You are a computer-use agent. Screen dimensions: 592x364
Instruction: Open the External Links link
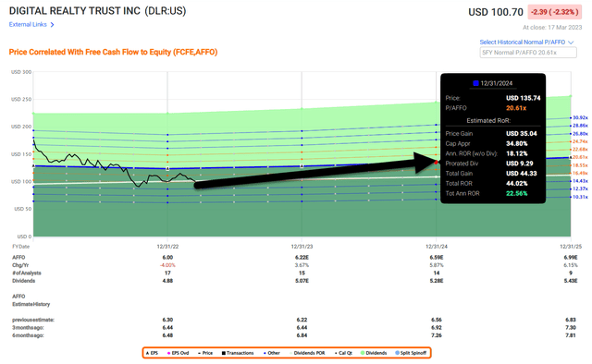(x=28, y=25)
